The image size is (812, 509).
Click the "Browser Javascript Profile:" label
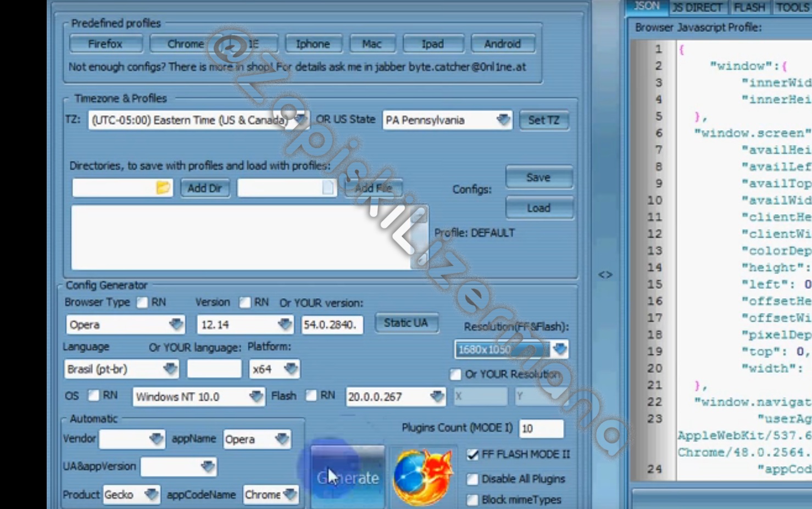[x=698, y=27]
